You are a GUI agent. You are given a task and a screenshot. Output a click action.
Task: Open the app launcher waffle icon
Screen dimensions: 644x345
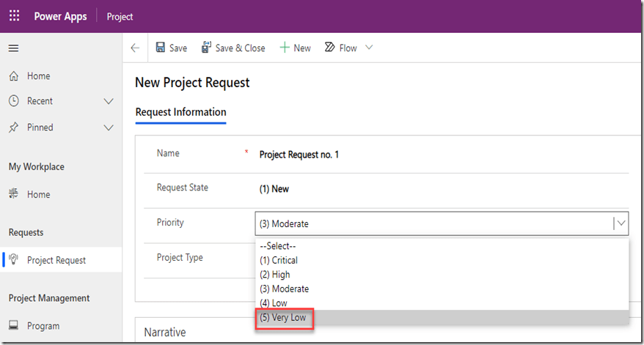[x=15, y=16]
